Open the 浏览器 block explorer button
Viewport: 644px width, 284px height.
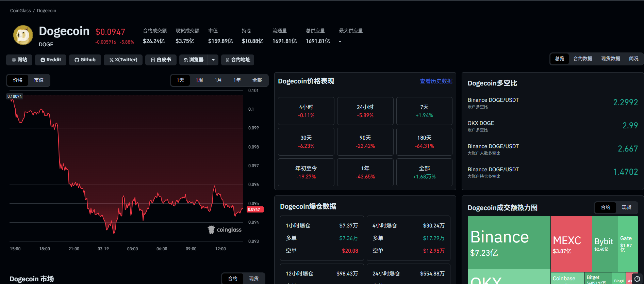pos(194,60)
